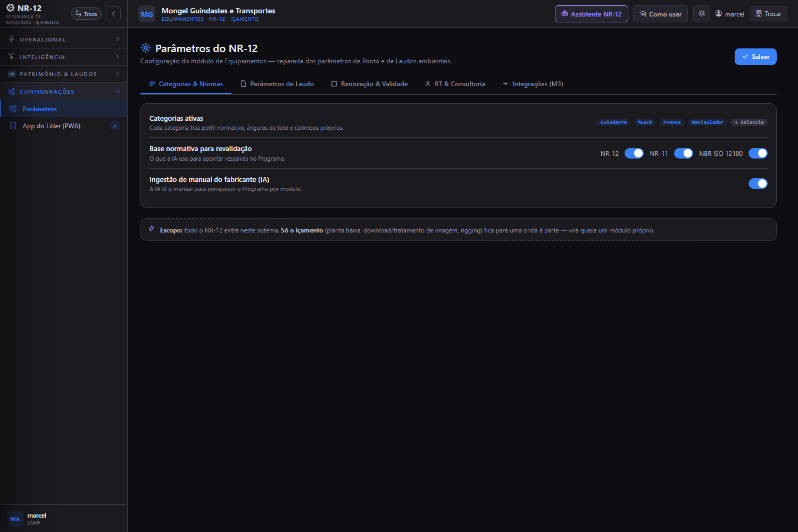Expand the Operacional section chevron
The image size is (798, 532).
(118, 39)
